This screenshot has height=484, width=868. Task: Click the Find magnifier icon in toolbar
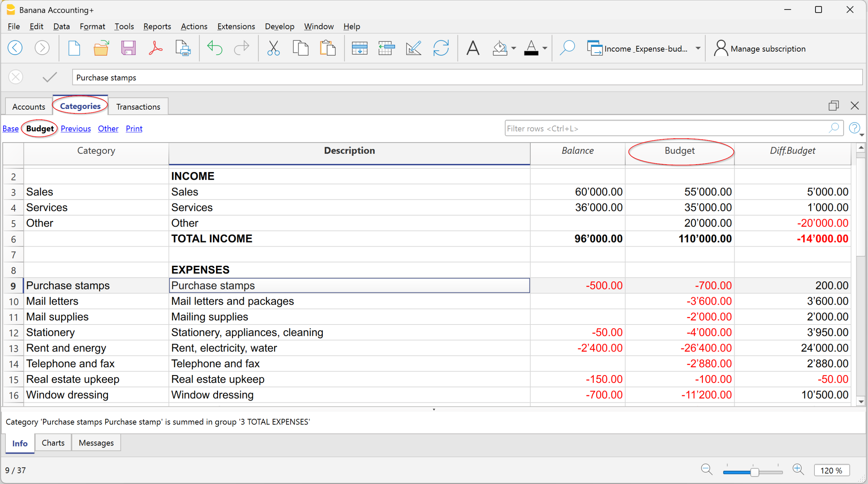[567, 48]
